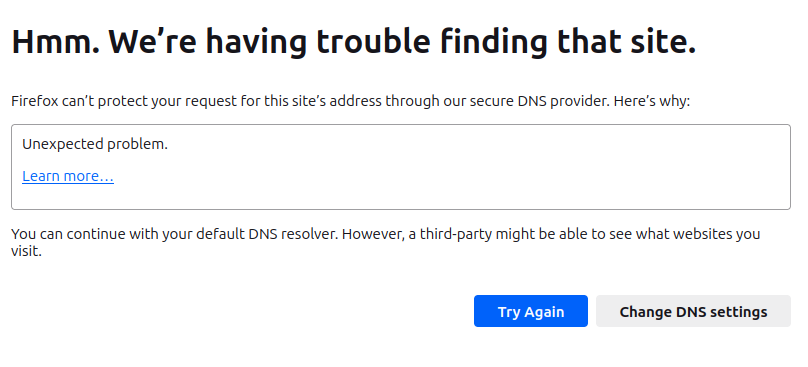Click the word "having" in the heading
808x367 pixels.
click(256, 42)
